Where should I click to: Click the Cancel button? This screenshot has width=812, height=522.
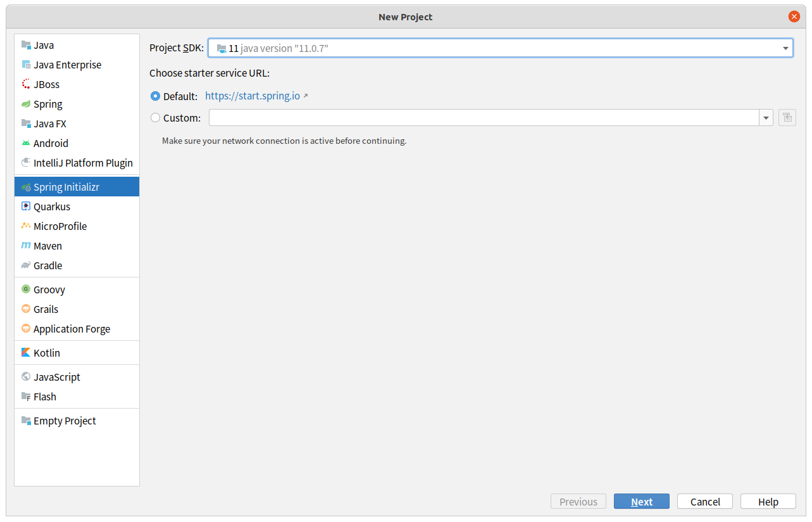point(705,502)
